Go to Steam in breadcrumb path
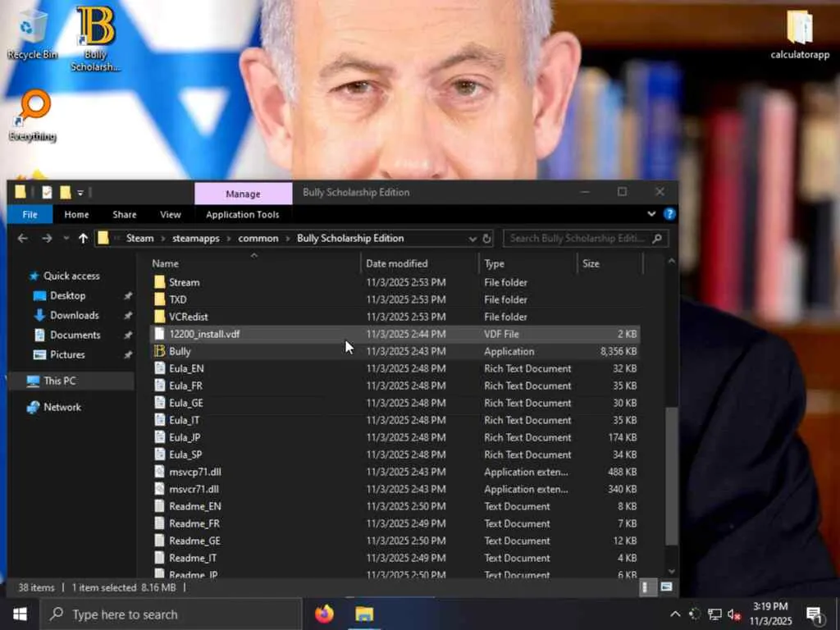The width and height of the screenshot is (840, 630). [x=139, y=239]
